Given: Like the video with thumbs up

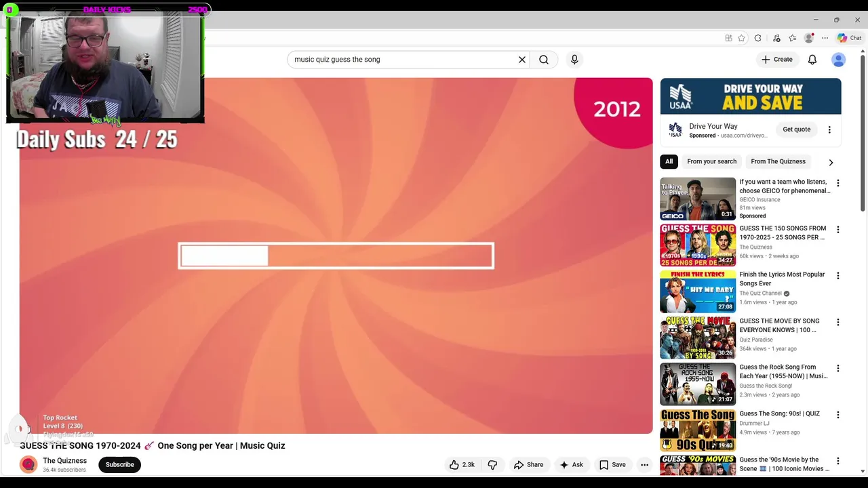Looking at the screenshot, I should pyautogui.click(x=462, y=465).
